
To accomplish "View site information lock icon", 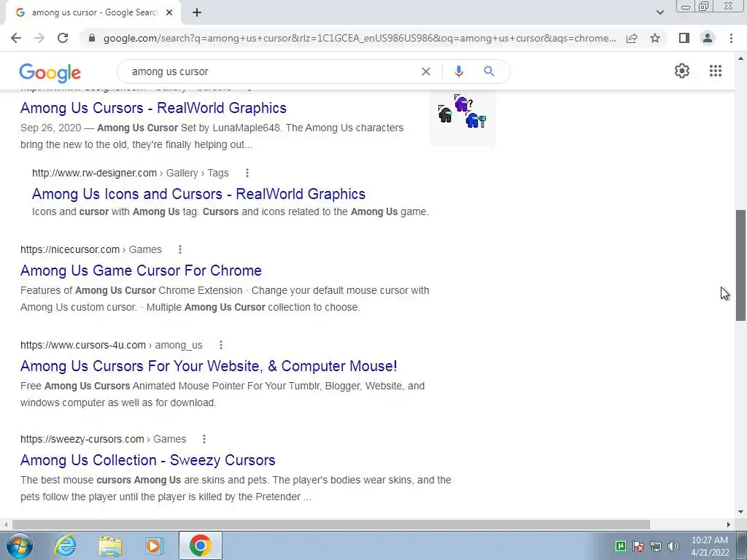I will (92, 38).
